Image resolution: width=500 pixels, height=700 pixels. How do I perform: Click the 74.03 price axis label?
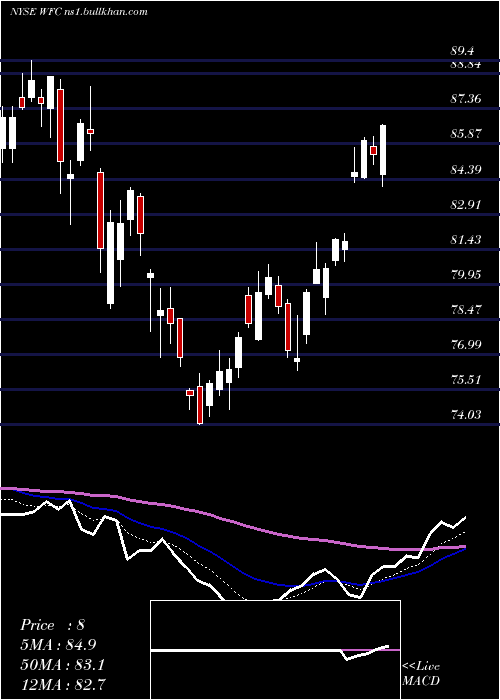pos(466,415)
